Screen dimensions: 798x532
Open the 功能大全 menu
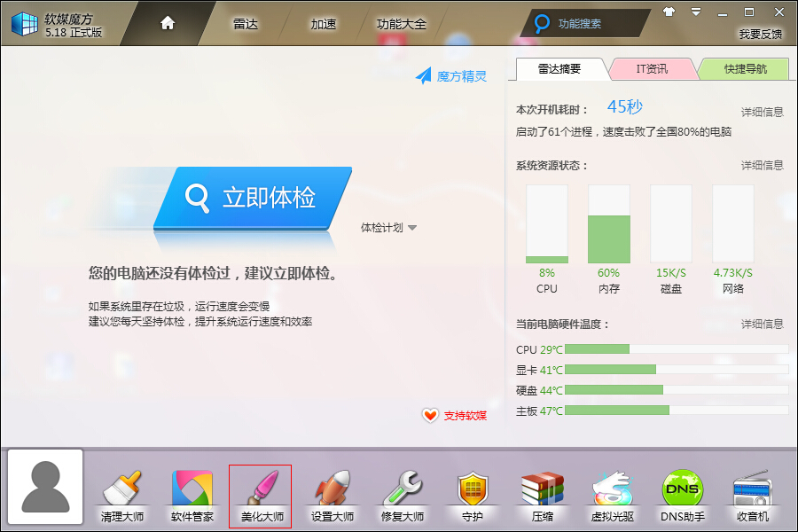tap(401, 24)
